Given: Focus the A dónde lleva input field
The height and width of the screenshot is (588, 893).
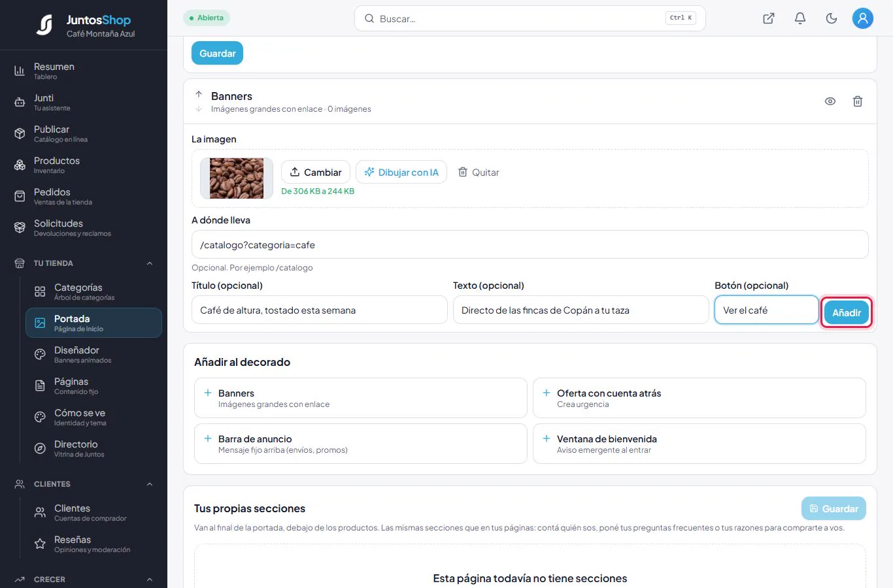Looking at the screenshot, I should [x=530, y=244].
